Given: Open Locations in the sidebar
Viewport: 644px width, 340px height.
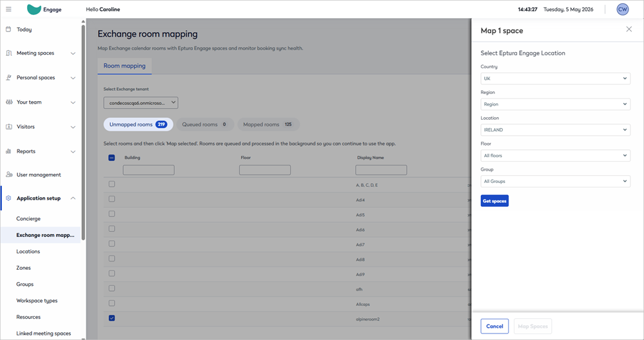Looking at the screenshot, I should pyautogui.click(x=28, y=251).
